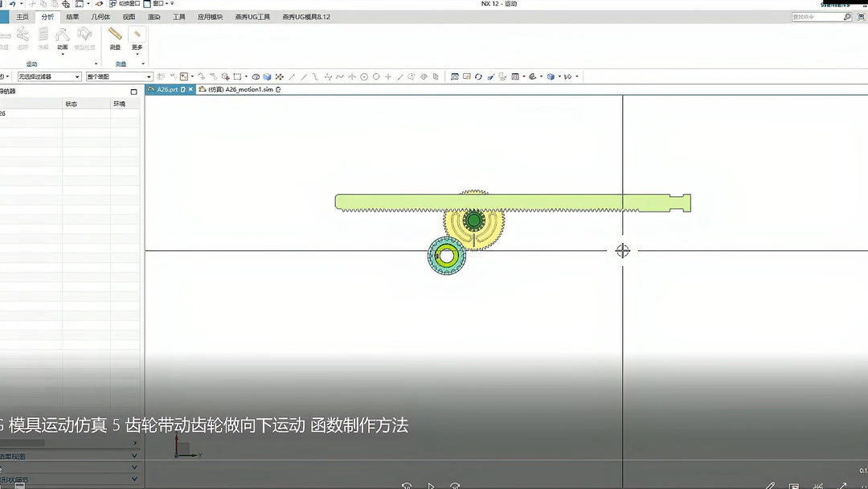Image resolution: width=868 pixels, height=489 pixels.
Task: Click the 更多 (More) measurement icon
Action: 137,36
